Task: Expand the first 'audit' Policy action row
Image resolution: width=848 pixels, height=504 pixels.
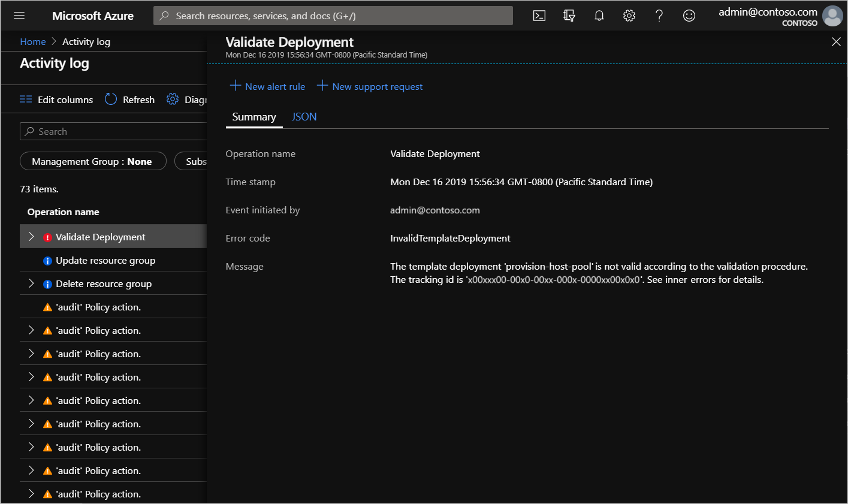Action: (x=32, y=330)
